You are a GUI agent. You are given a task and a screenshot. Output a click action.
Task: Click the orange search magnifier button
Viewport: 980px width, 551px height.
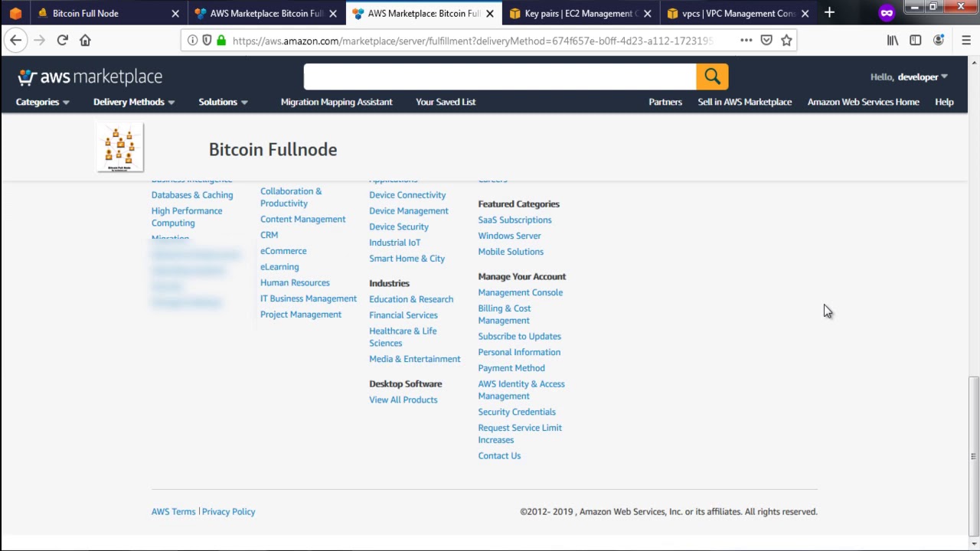pos(712,77)
